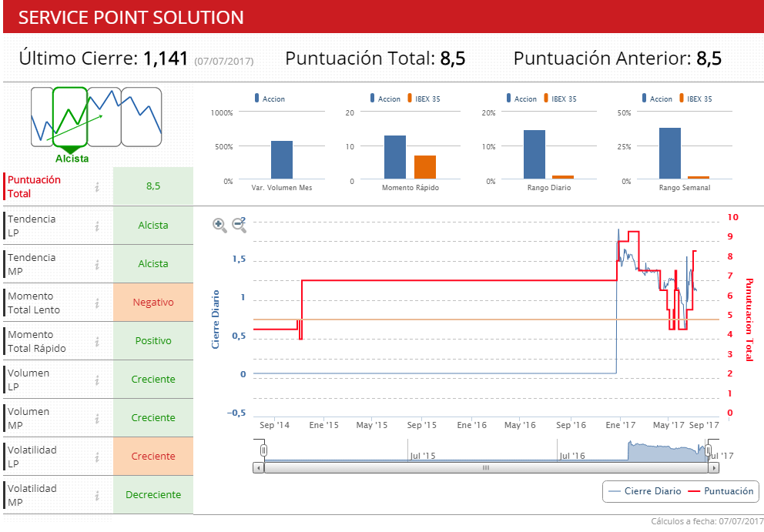
Task: Click the Var. Volumen Mes chart label
Action: 282,188
